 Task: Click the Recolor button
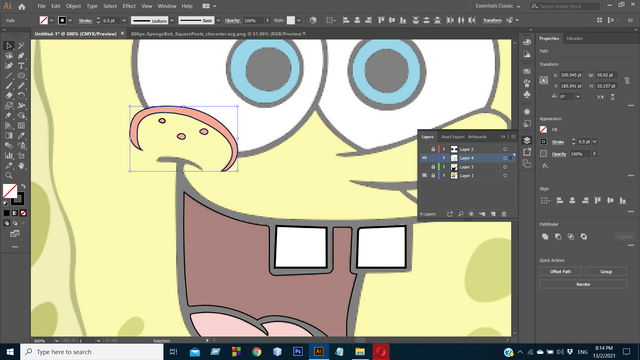583,284
